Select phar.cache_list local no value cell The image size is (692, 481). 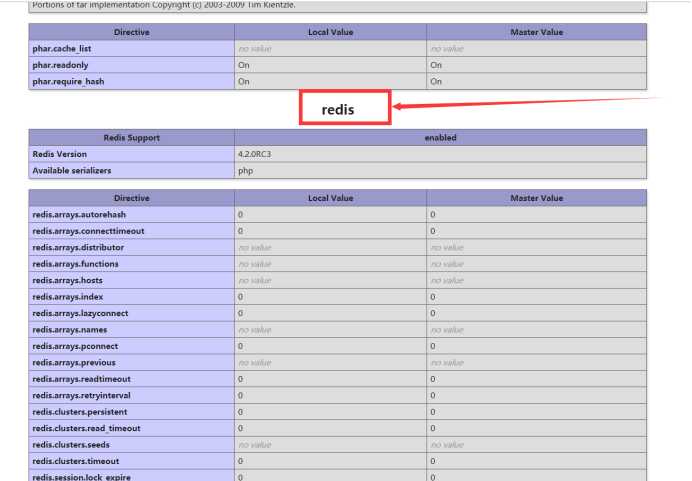(x=331, y=49)
